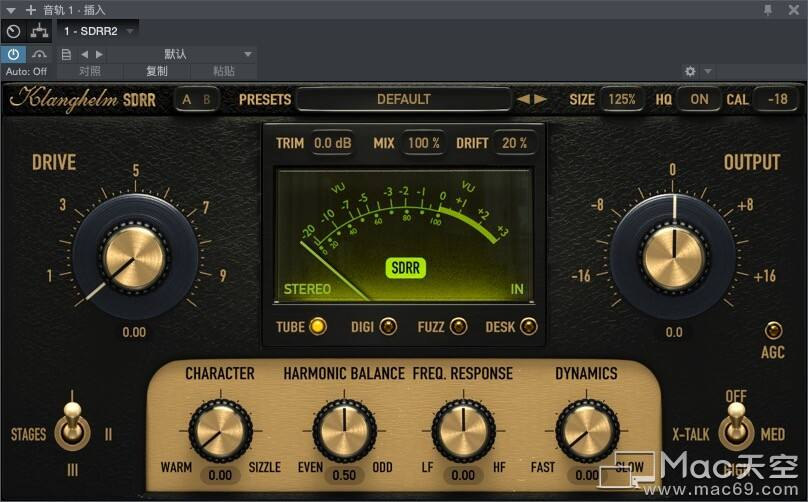Screen dimensions: 808x502
Task: Click the 粘贴 paste button
Action: coord(224,71)
